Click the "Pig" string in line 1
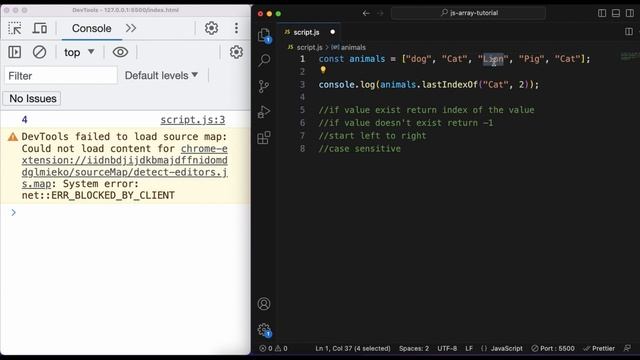 [531, 59]
